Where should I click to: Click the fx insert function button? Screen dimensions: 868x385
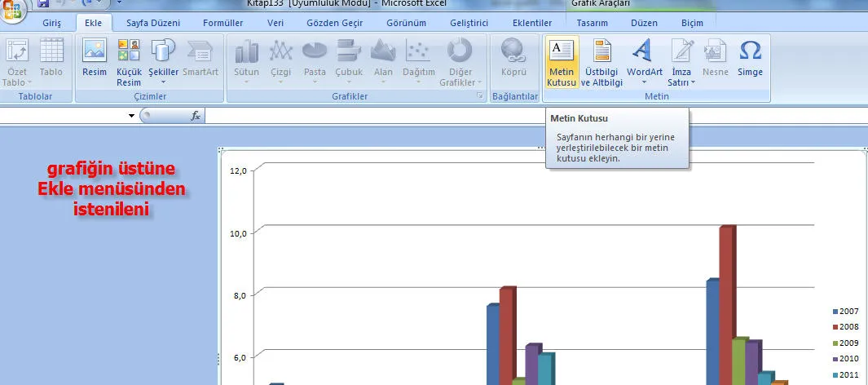196,117
